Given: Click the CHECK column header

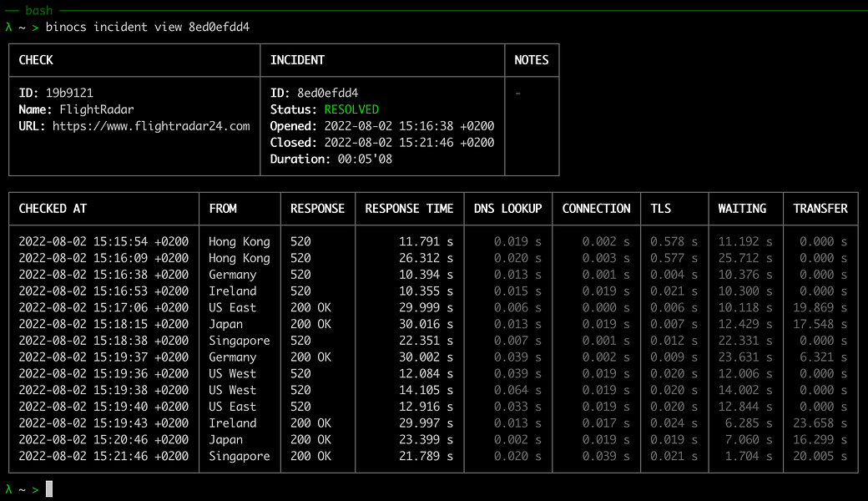Looking at the screenshot, I should [x=36, y=60].
